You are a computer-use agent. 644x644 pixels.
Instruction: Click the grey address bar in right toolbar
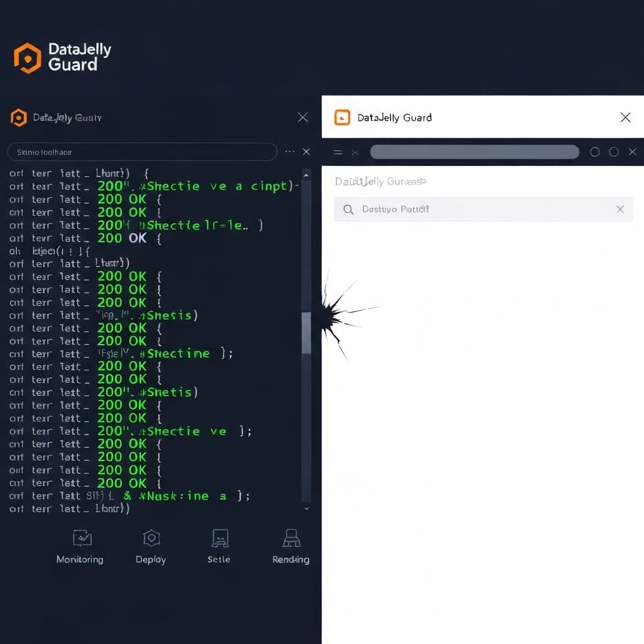tap(474, 152)
